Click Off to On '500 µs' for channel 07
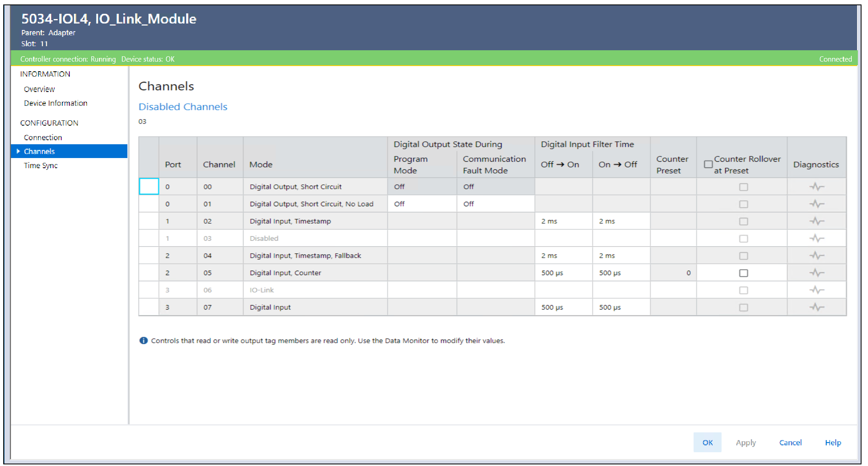The width and height of the screenshot is (868, 466). click(563, 307)
